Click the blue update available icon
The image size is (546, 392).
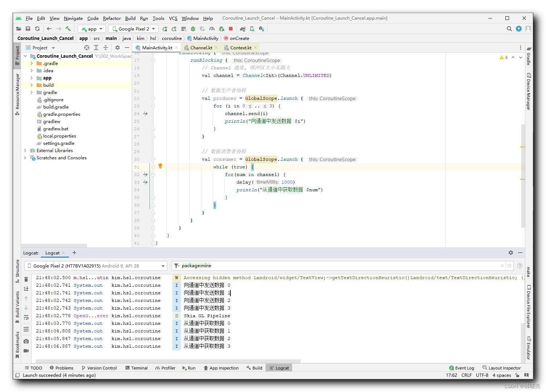point(519,29)
